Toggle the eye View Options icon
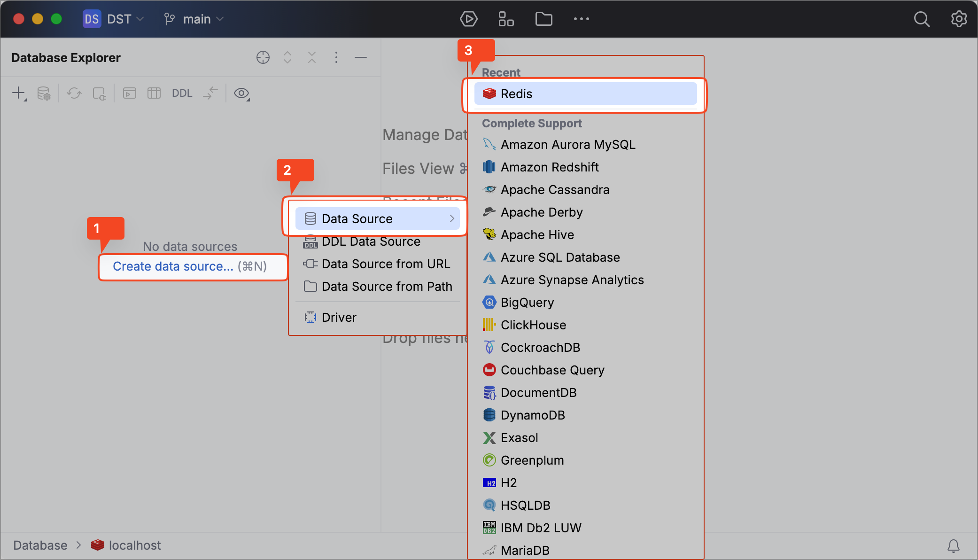This screenshot has width=978, height=560. (242, 93)
